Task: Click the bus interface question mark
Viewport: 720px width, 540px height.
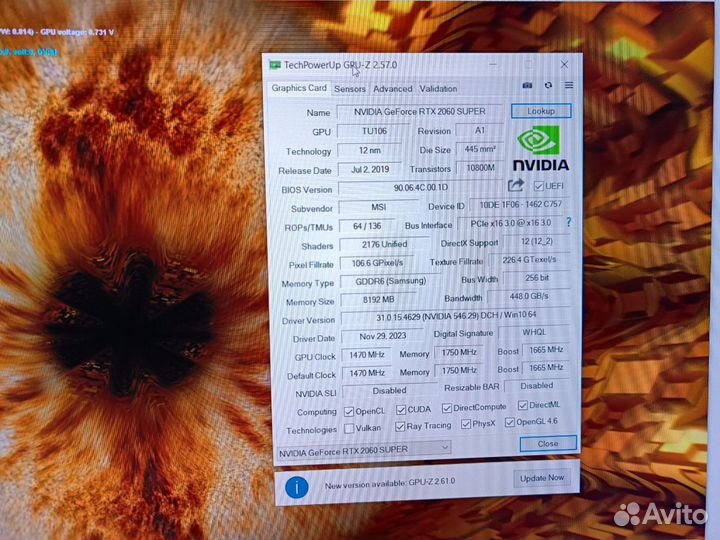Action: (x=568, y=222)
